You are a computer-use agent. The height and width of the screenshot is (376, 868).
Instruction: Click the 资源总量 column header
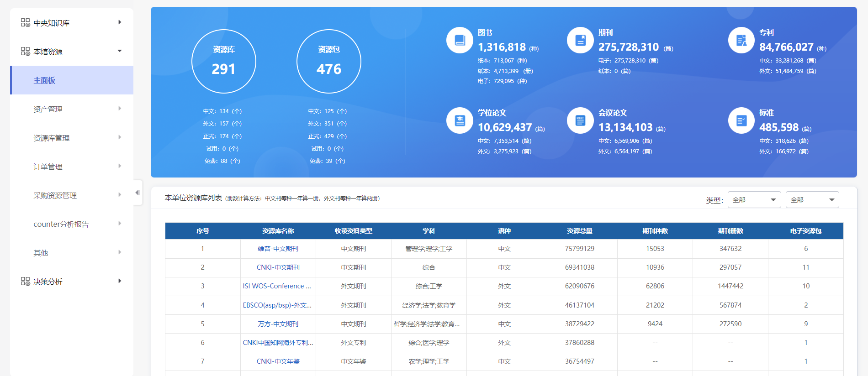click(x=579, y=231)
